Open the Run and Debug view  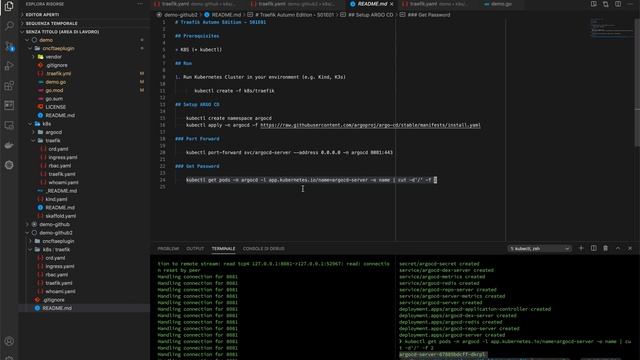9,65
